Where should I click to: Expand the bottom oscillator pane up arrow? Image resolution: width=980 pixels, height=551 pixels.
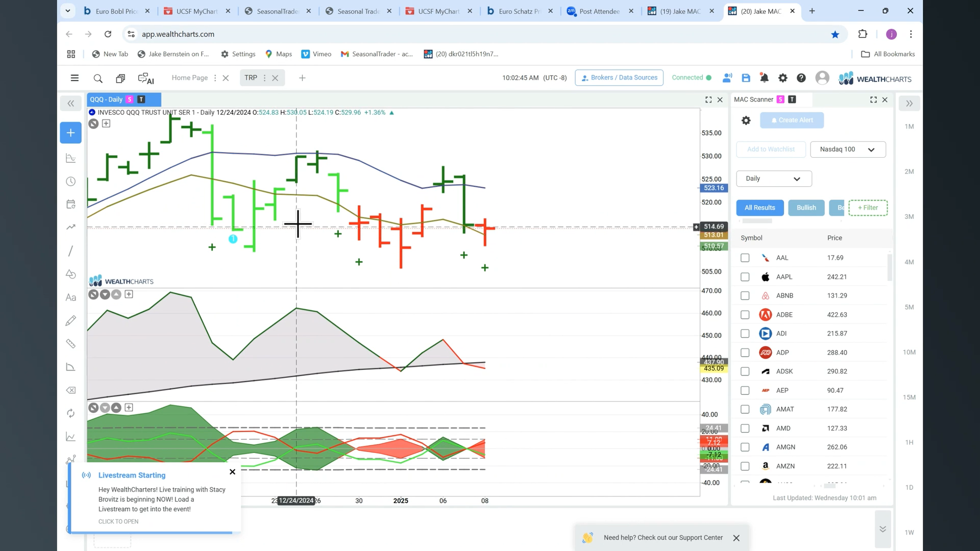[116, 408]
